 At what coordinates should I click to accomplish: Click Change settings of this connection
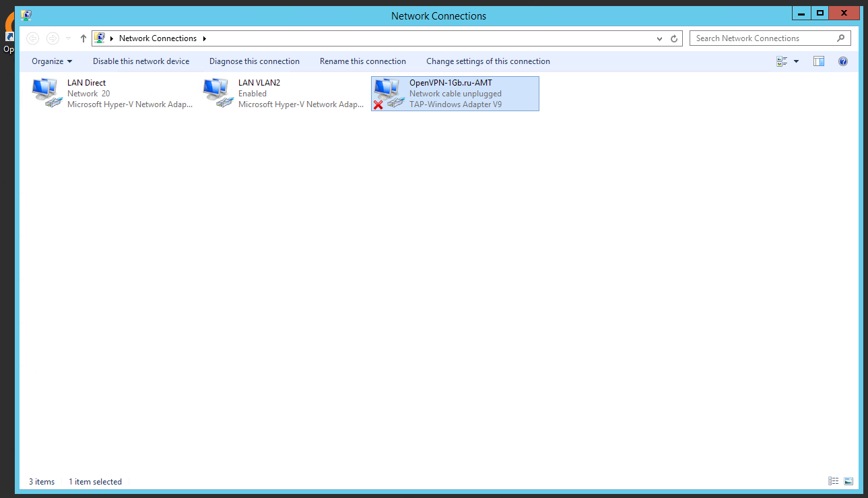tap(488, 61)
